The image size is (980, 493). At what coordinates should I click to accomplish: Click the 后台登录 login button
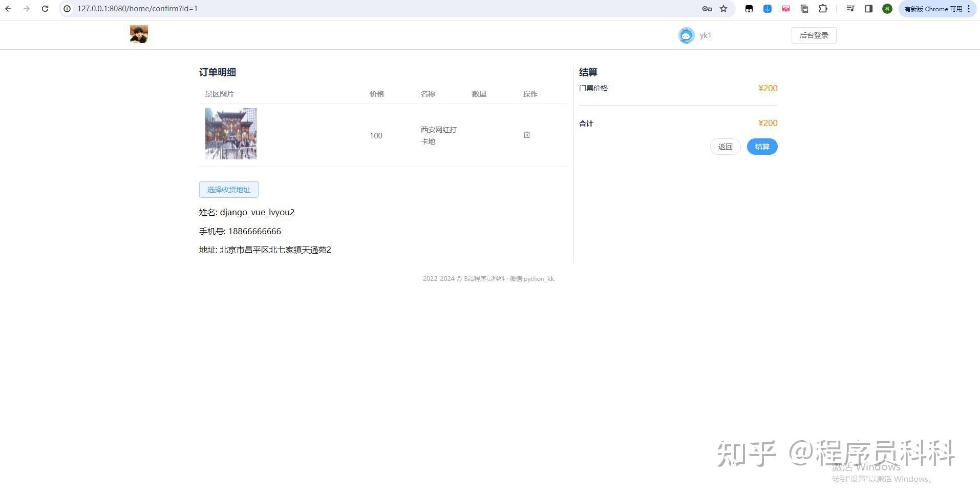[814, 35]
